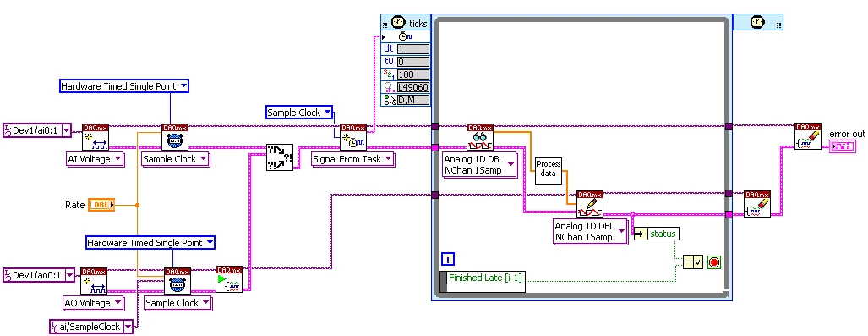Image resolution: width=868 pixels, height=336 pixels.
Task: Click the loop iteration terminal i
Action: point(448,259)
